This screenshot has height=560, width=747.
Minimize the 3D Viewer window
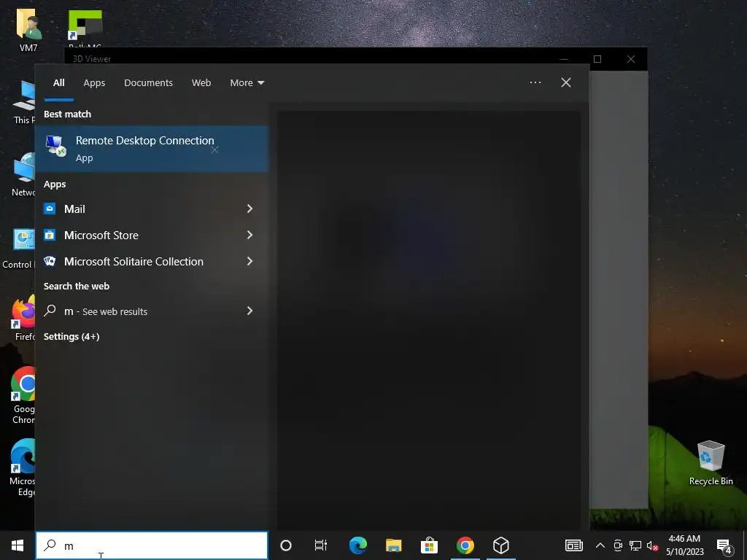[x=564, y=59]
